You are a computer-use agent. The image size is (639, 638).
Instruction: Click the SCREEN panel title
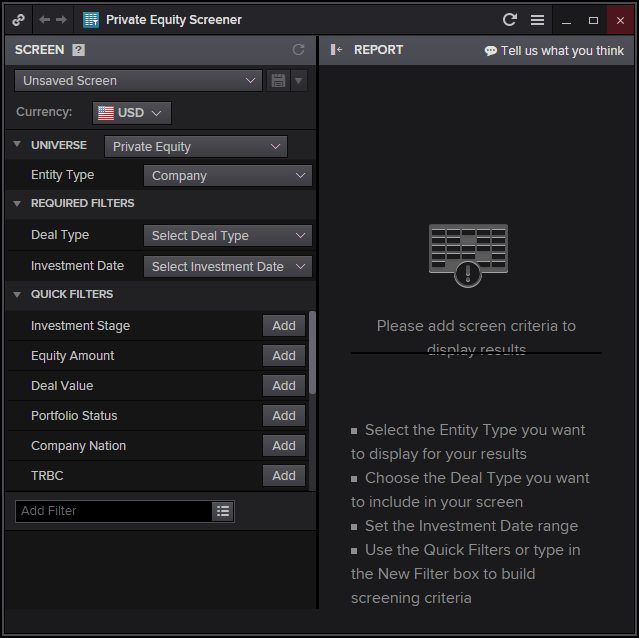click(x=40, y=50)
